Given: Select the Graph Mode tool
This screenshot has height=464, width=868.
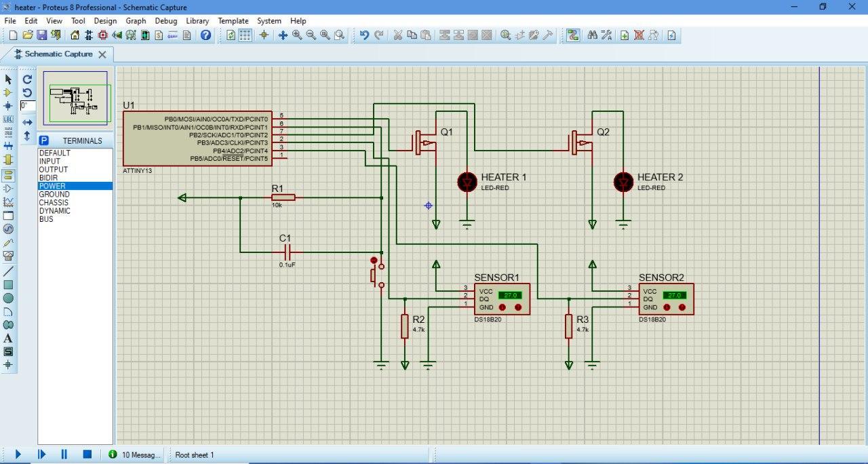Looking at the screenshot, I should (x=8, y=202).
